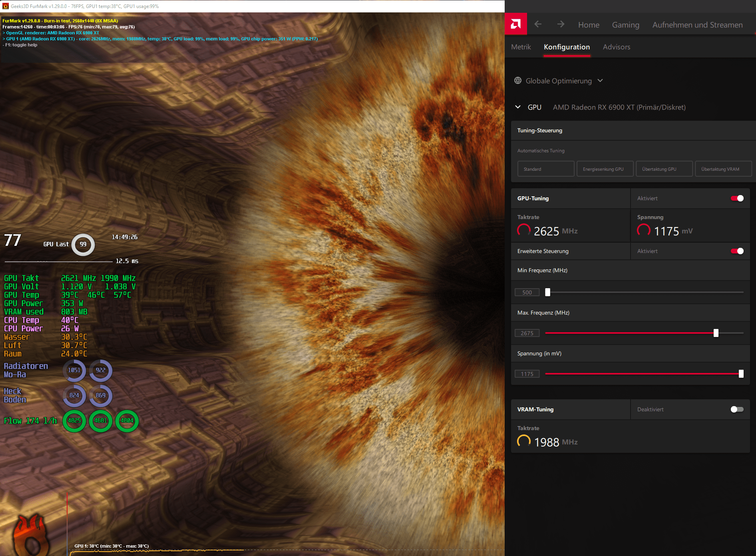
Task: Click the radiator fan gauge 1051
Action: click(x=74, y=370)
